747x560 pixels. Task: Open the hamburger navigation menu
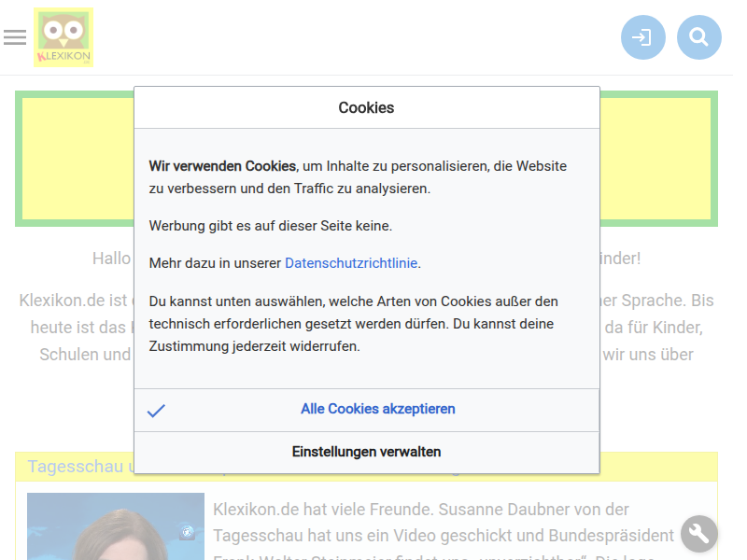pyautogui.click(x=15, y=37)
